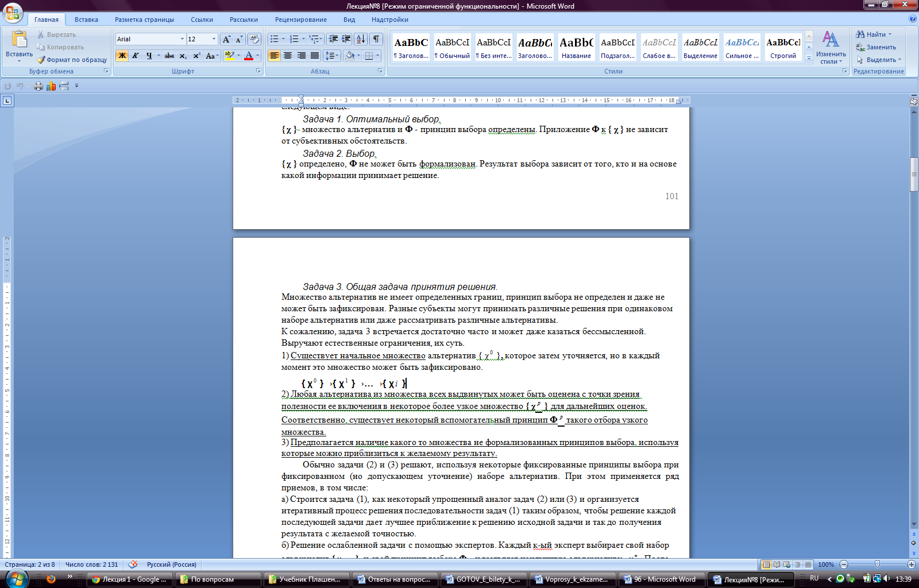Image resolution: width=919 pixels, height=588 pixels.
Task: Increase font size with the grow icon
Action: (x=226, y=39)
